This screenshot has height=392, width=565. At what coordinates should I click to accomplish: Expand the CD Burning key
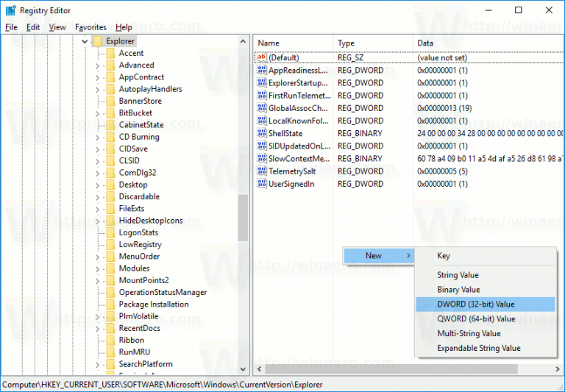[97, 138]
